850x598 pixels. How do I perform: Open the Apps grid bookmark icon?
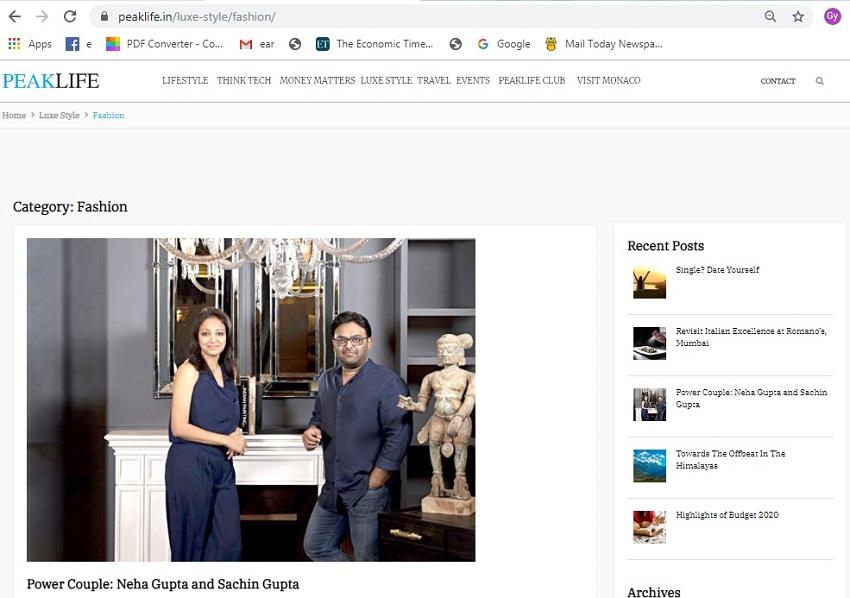[14, 43]
